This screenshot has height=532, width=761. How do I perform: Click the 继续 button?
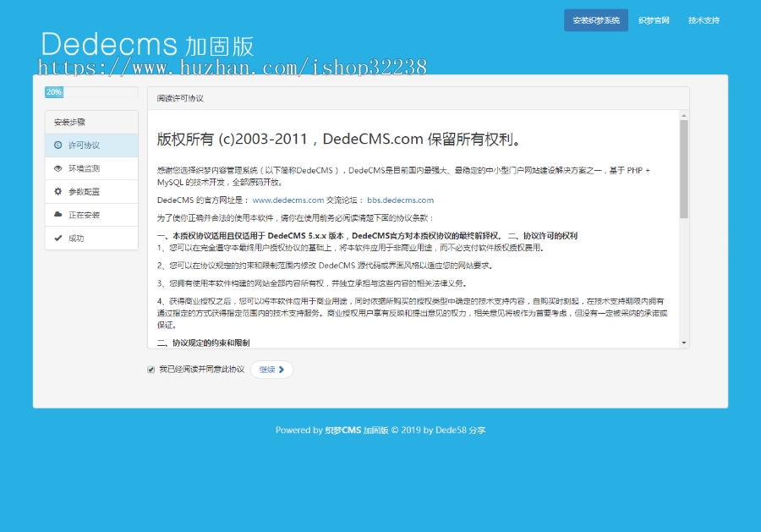pyautogui.click(x=271, y=370)
